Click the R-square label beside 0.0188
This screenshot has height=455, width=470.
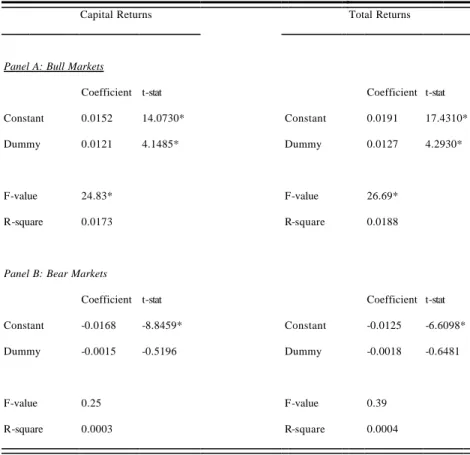(x=305, y=222)
